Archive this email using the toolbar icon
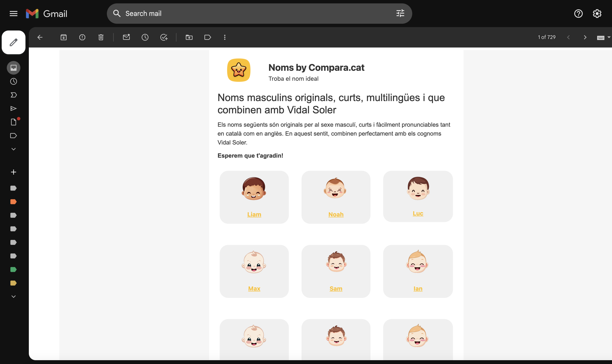Viewport: 612px width, 364px height. tap(64, 37)
